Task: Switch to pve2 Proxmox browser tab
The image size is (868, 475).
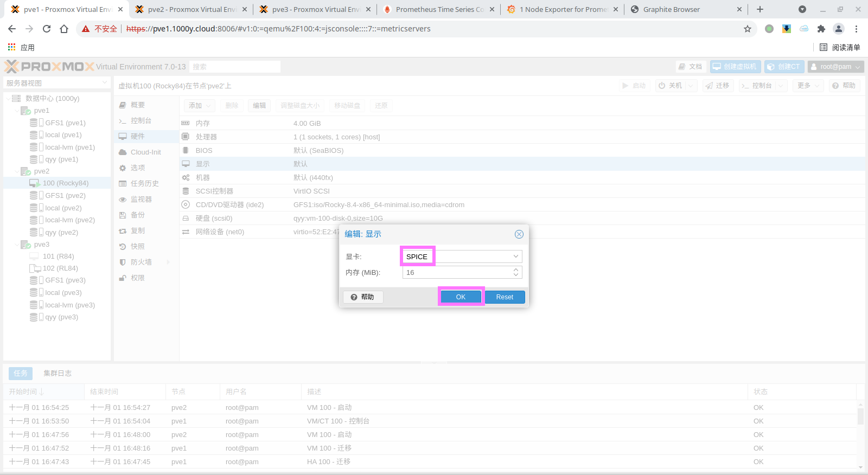Action: pyautogui.click(x=190, y=9)
